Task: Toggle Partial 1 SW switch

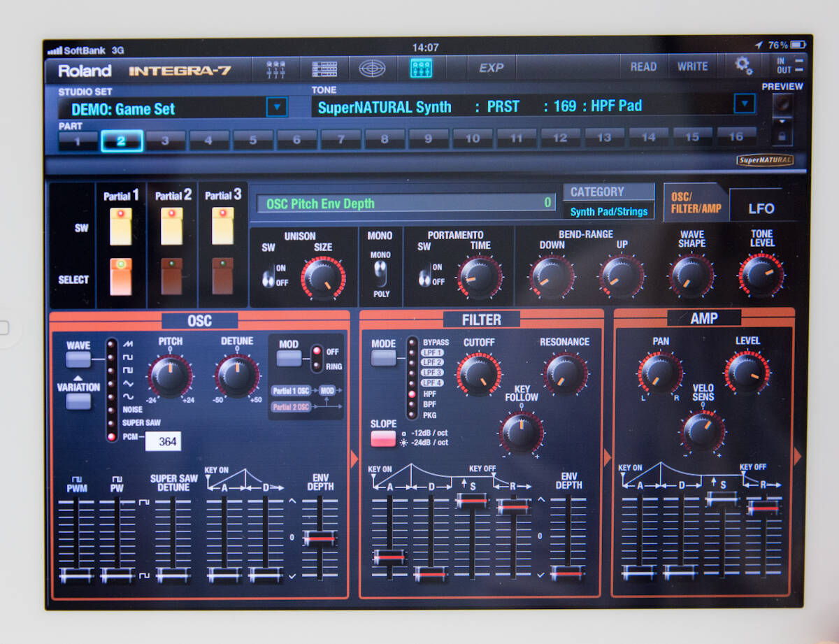Action: click(x=121, y=227)
